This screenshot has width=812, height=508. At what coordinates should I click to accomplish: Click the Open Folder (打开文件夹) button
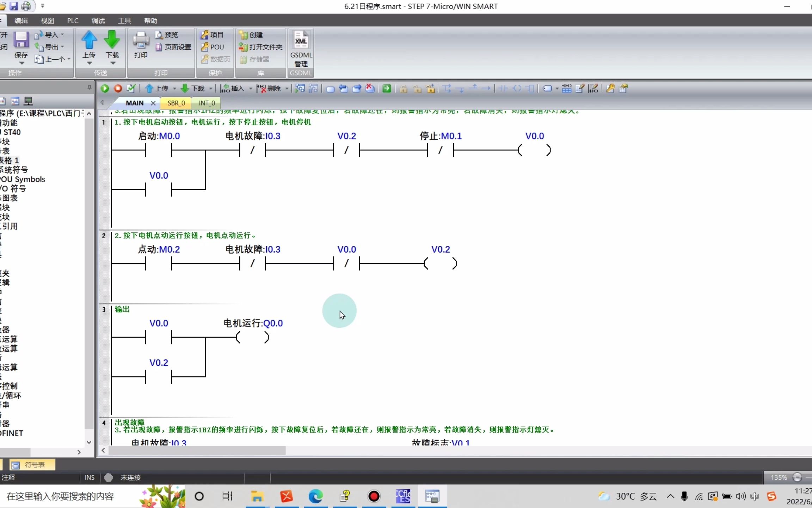tap(261, 47)
